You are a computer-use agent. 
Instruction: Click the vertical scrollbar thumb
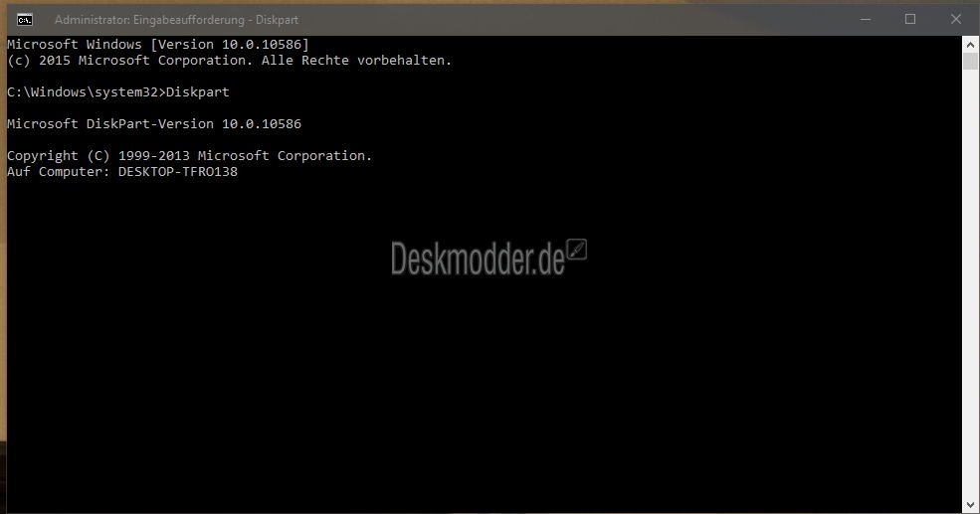coord(971,62)
